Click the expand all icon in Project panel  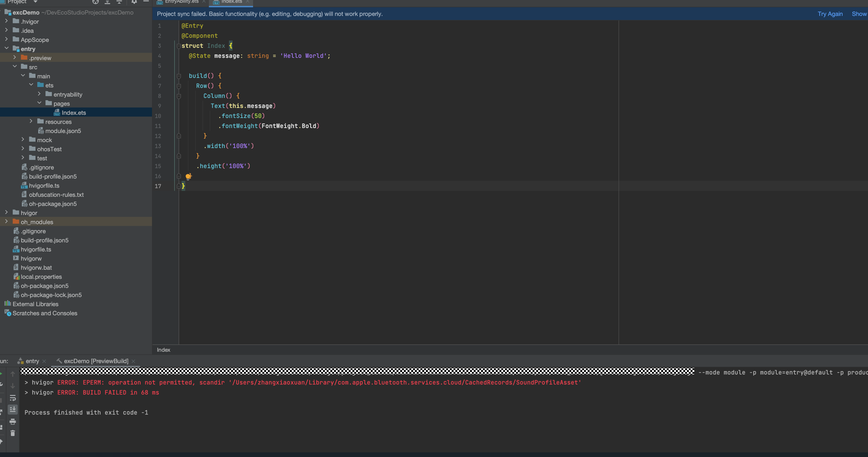tap(107, 2)
